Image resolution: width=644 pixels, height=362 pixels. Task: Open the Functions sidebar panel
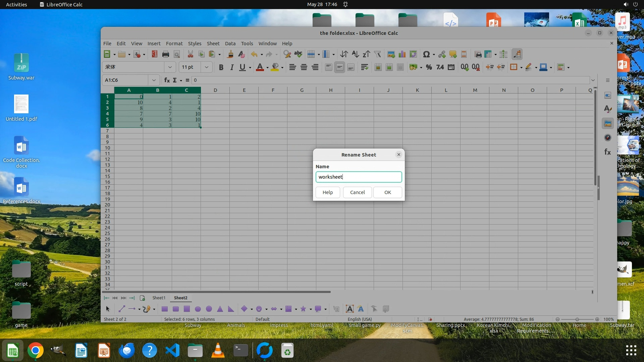pos(607,152)
